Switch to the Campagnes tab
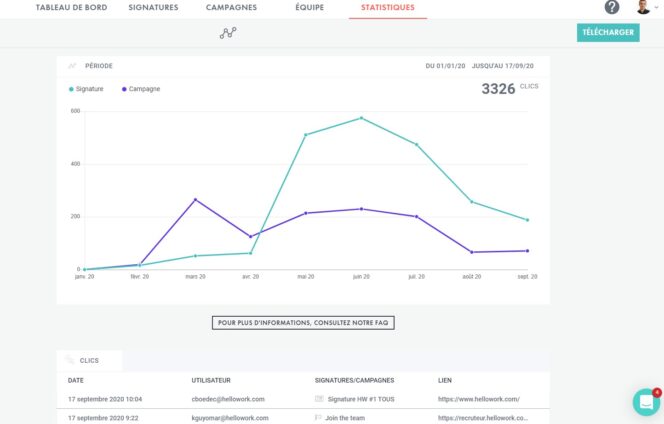 [231, 7]
